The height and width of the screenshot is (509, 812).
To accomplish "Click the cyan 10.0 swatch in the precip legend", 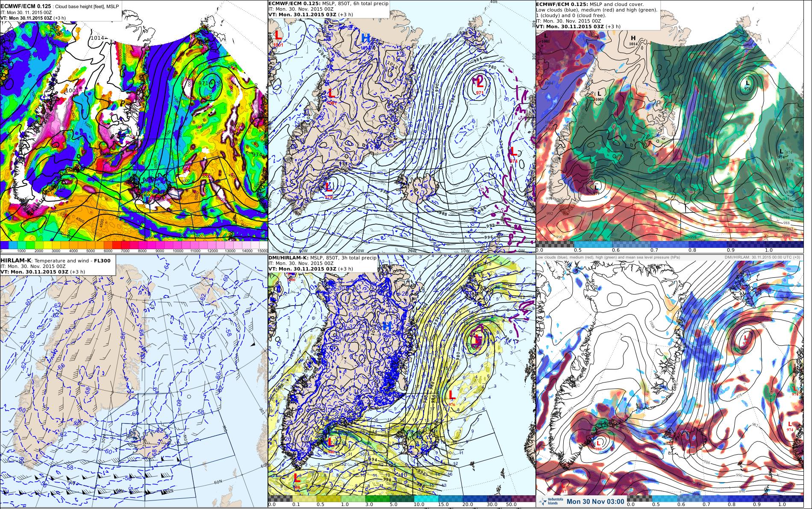I will point(427,498).
